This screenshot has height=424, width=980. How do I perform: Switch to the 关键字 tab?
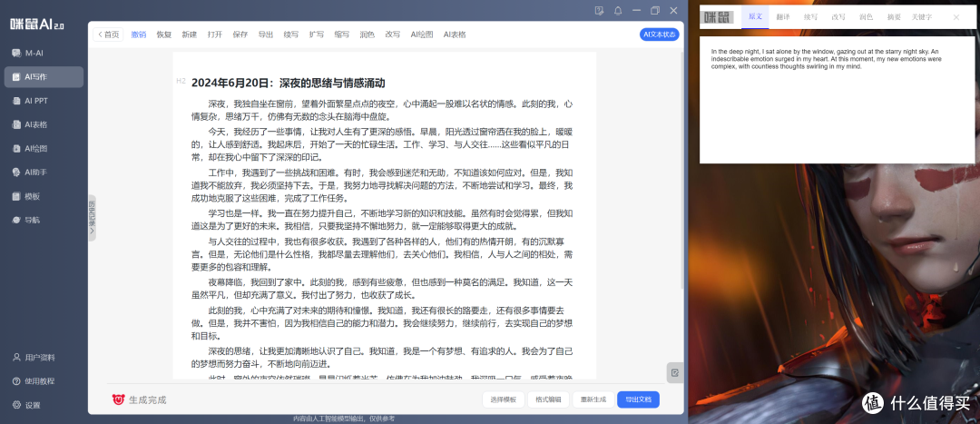tap(921, 17)
